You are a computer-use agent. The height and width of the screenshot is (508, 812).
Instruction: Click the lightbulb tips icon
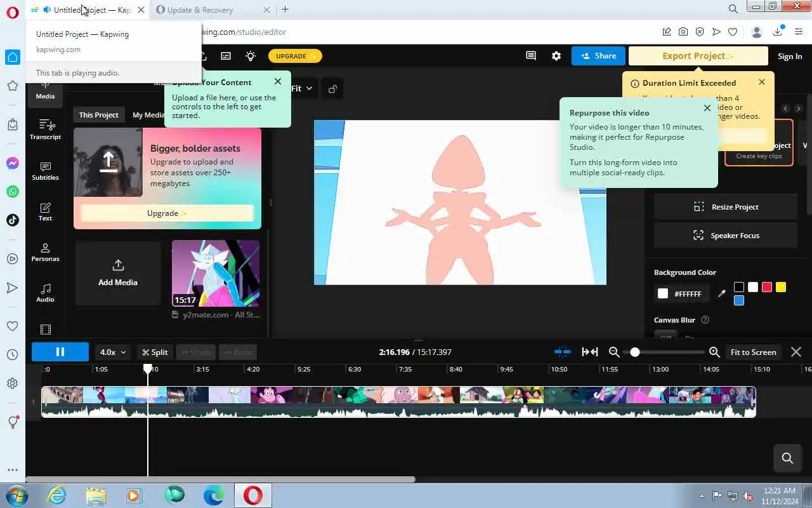tap(251, 56)
